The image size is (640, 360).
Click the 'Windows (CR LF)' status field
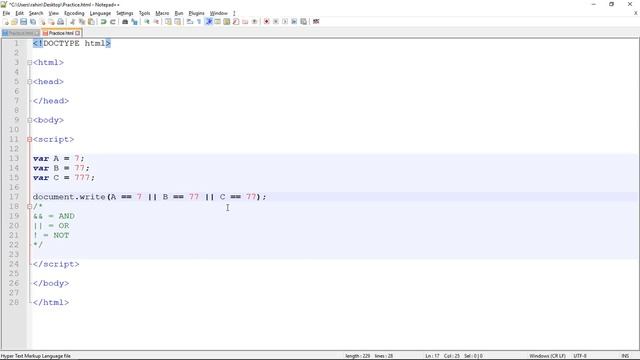[x=547, y=356]
